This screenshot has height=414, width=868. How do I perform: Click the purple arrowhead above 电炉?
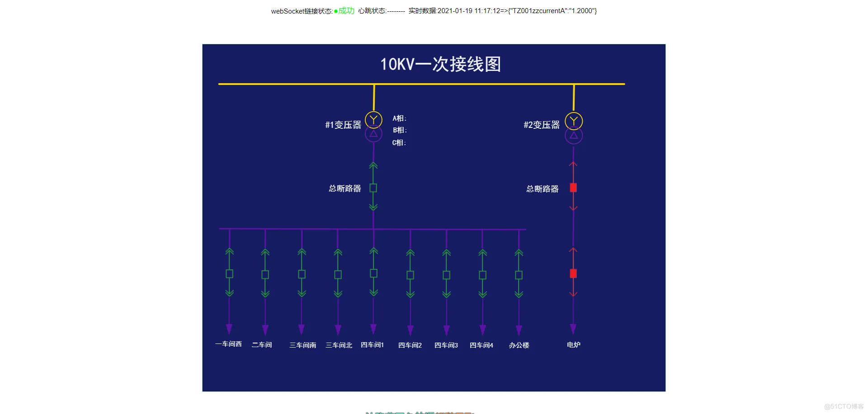(x=573, y=329)
